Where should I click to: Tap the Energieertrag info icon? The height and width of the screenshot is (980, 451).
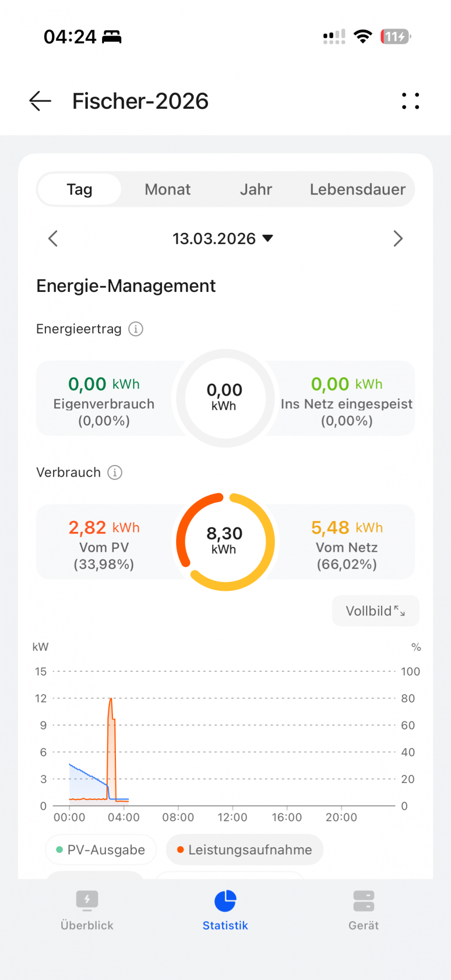135,329
